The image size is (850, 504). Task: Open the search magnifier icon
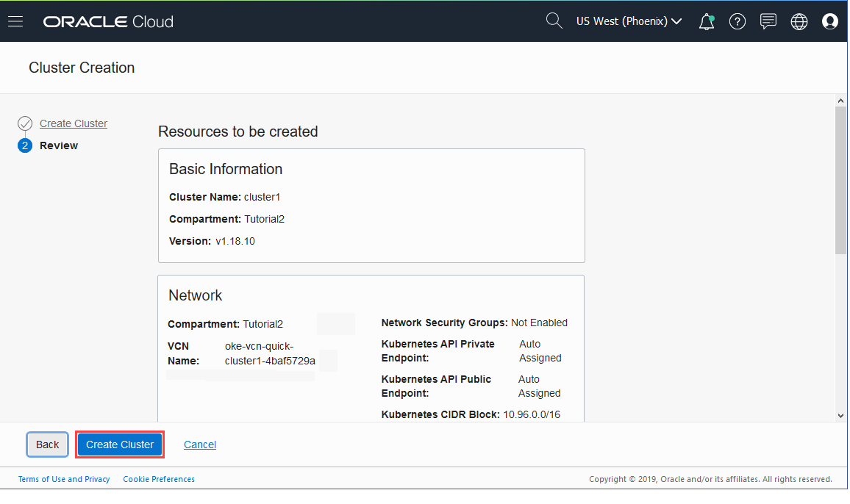point(554,21)
